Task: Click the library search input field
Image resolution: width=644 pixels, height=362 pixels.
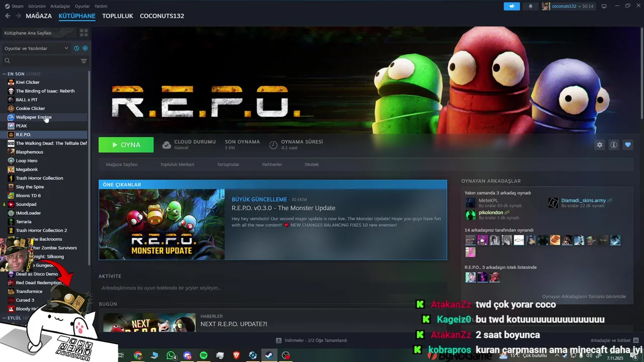Action: click(44, 61)
